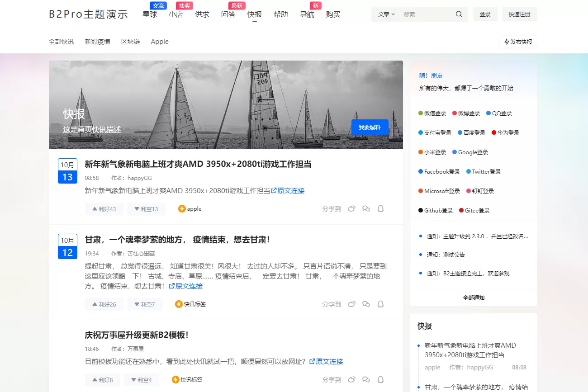Share the AMD post to QQ
Screen dimensions: 588x392
click(x=380, y=209)
